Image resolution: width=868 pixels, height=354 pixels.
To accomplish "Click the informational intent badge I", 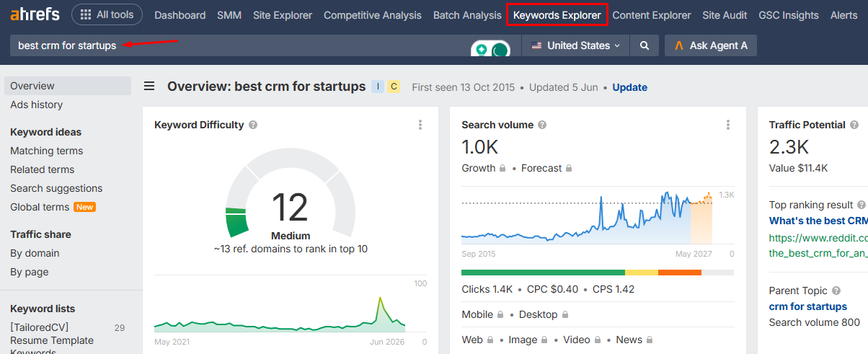I will tap(378, 87).
